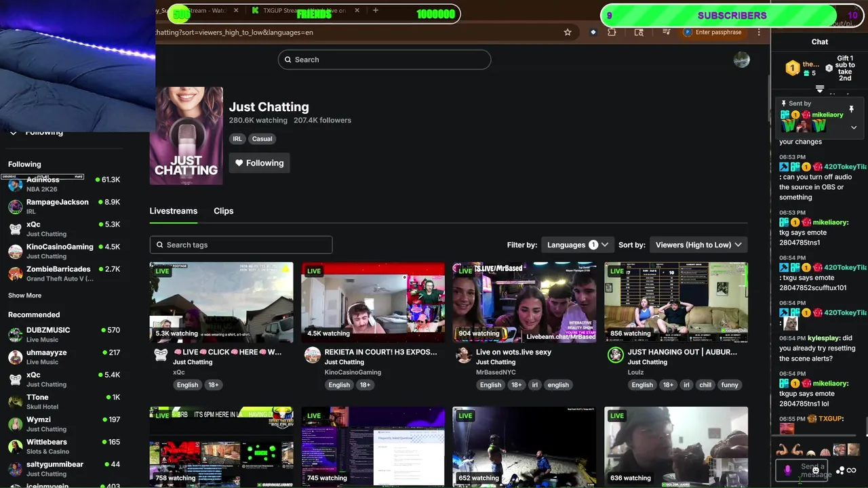The width and height of the screenshot is (868, 488).
Task: Focus the Kick Search input field
Action: tap(384, 60)
